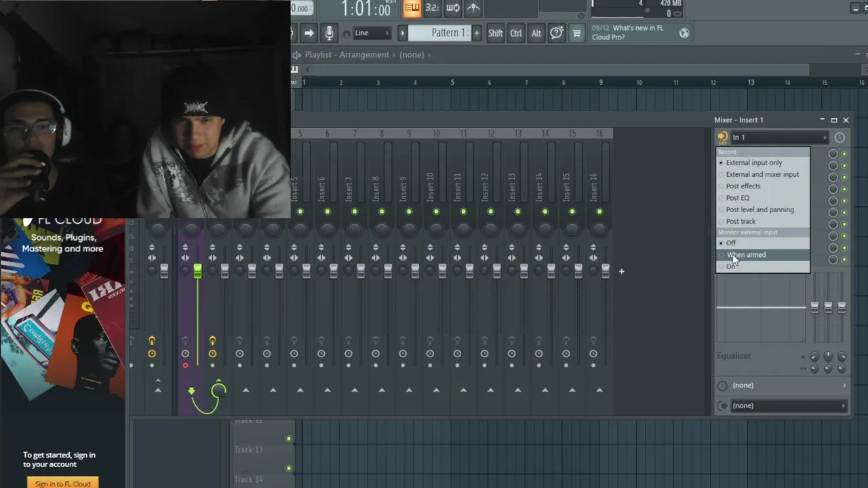Image resolution: width=868 pixels, height=488 pixels.
Task: Click the Ctrl modifier button
Action: [516, 33]
